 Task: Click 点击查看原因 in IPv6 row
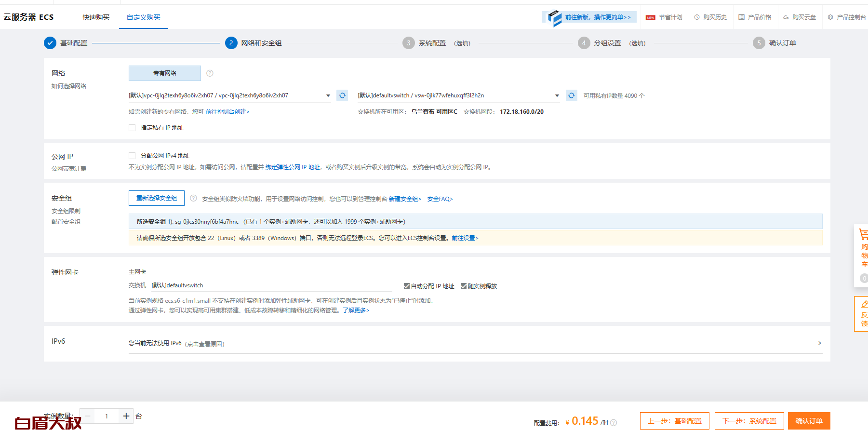coord(205,344)
